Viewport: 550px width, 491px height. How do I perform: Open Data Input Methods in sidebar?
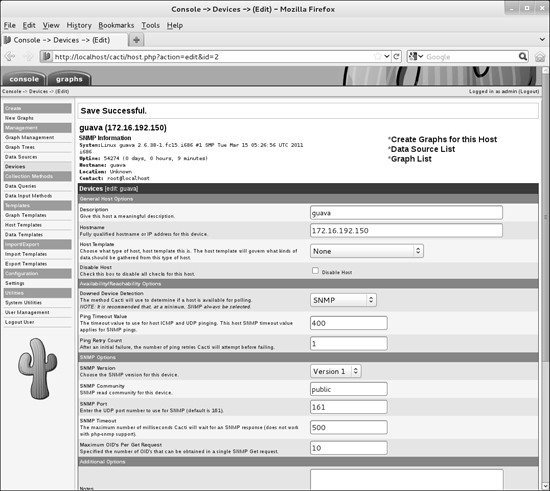(x=28, y=196)
